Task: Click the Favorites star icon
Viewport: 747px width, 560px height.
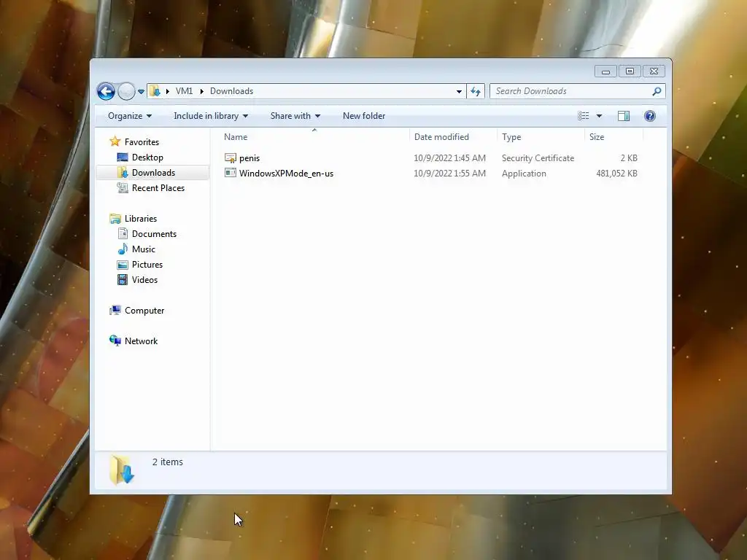Action: tap(115, 141)
